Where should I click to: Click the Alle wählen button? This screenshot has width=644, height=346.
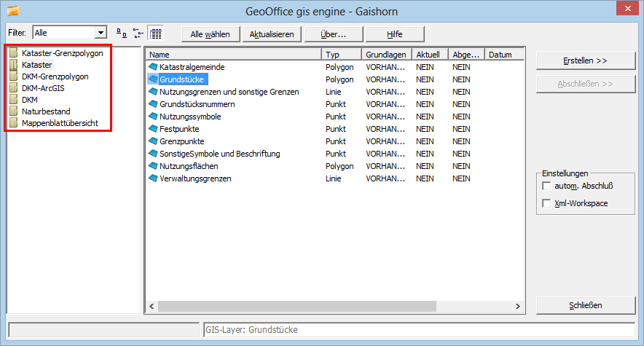[211, 34]
